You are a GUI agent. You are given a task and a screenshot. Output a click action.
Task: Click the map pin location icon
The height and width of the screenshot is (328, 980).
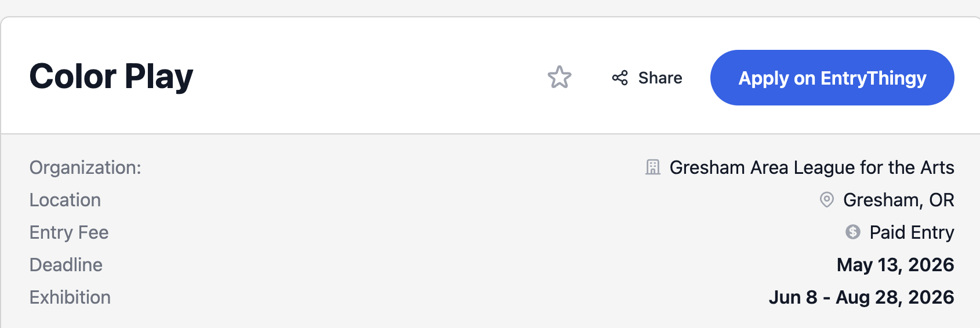[x=826, y=200]
